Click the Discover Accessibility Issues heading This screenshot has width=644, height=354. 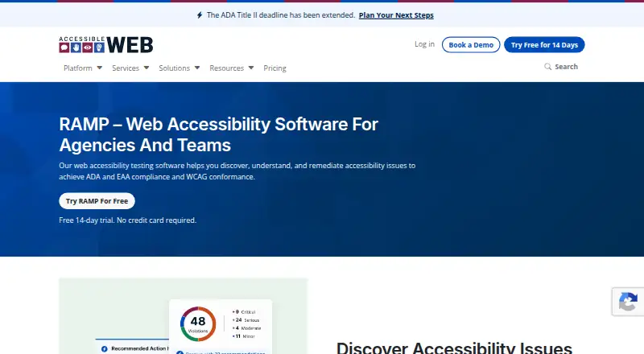click(x=454, y=348)
